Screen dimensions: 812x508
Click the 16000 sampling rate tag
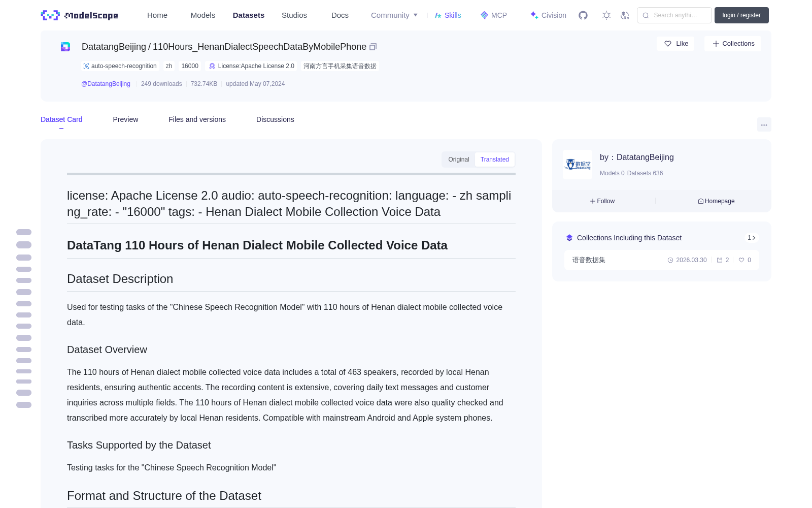tap(190, 66)
